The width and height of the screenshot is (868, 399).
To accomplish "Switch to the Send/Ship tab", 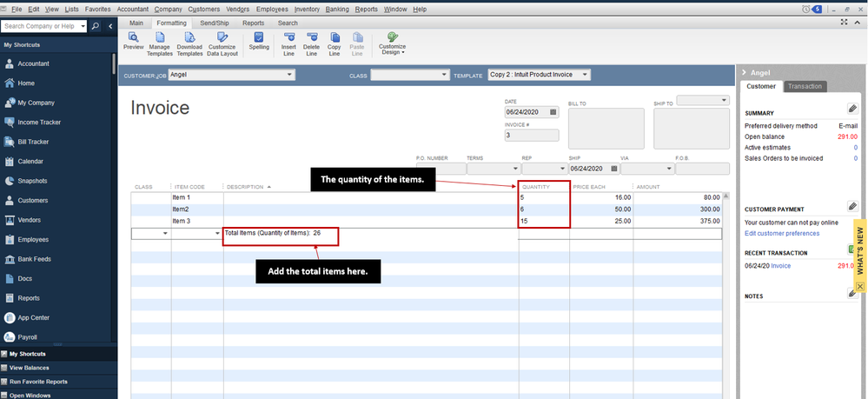I will pyautogui.click(x=215, y=23).
